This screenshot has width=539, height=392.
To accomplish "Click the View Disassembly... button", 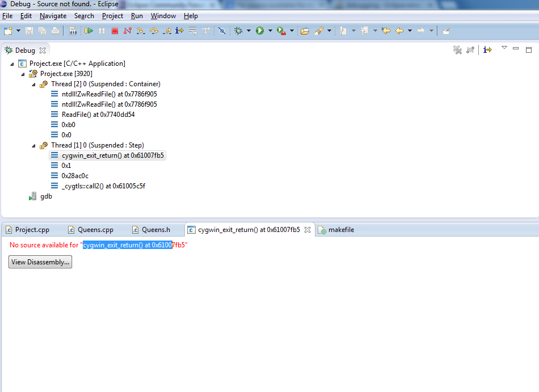I will 40,262.
